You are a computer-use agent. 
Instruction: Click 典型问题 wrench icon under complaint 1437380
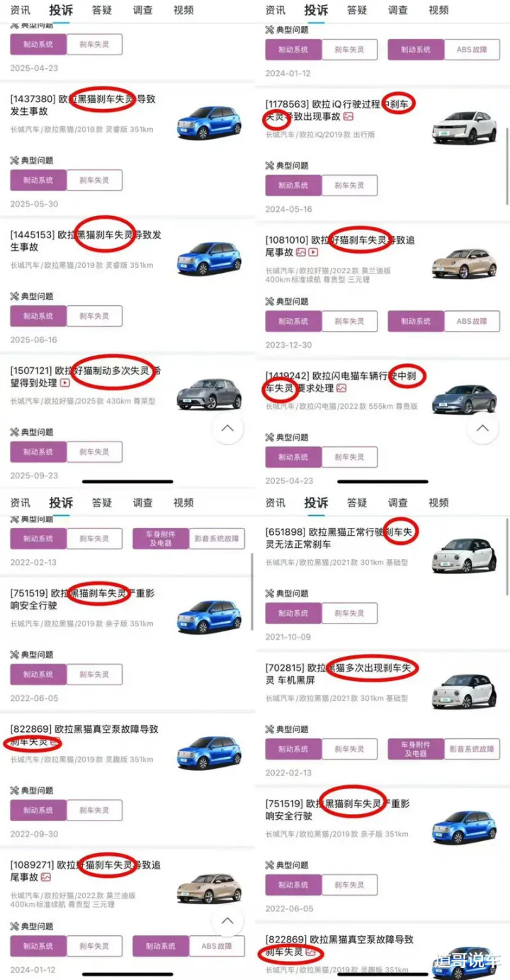[14, 160]
